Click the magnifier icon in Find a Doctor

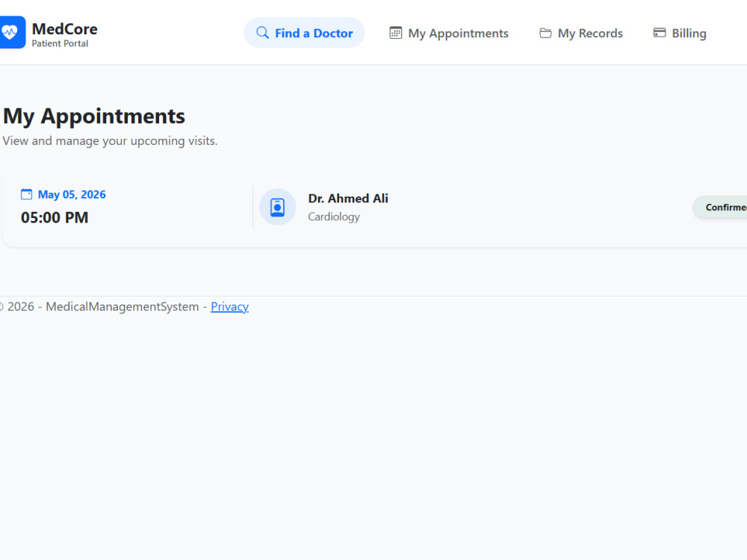(x=262, y=32)
